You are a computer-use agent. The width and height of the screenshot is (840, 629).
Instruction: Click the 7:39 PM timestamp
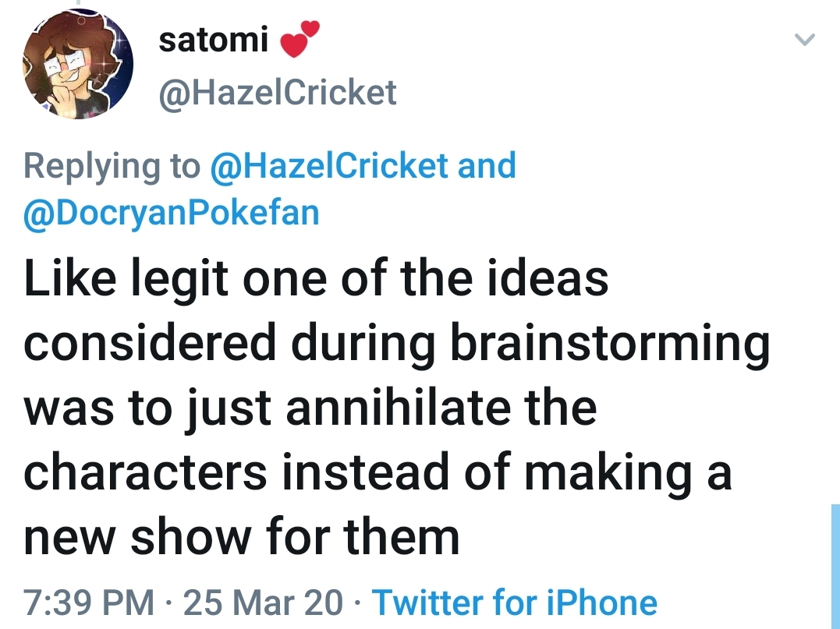pyautogui.click(x=89, y=602)
